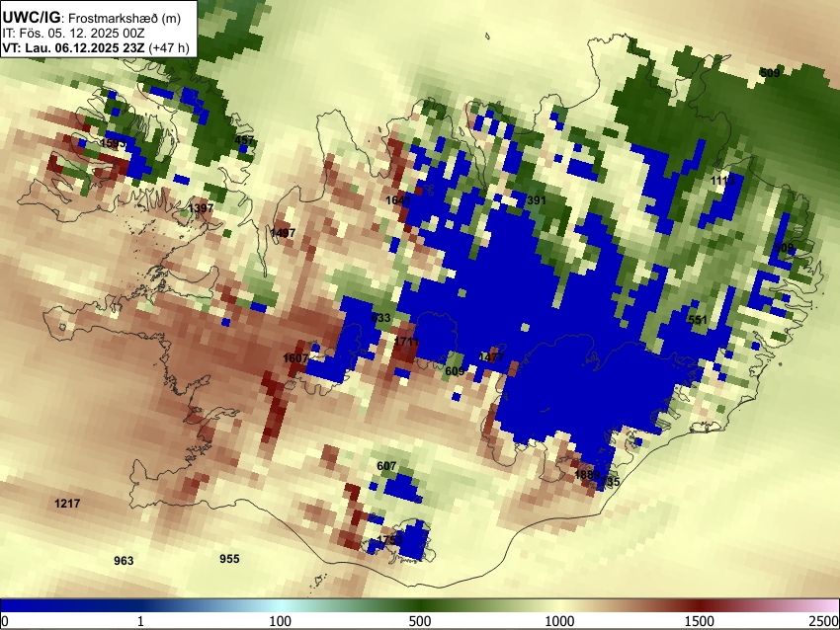The height and width of the screenshot is (630, 840).
Task: Select the 391 value on the map
Action: (537, 200)
